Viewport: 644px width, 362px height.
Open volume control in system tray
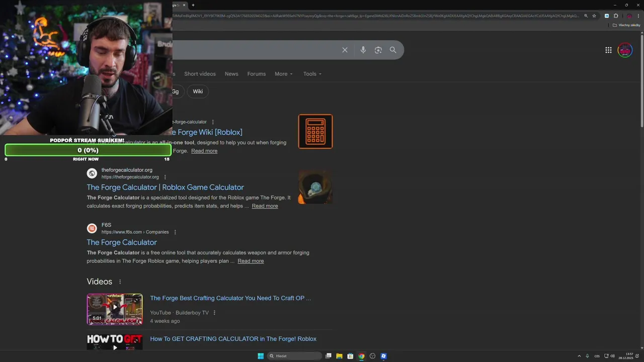point(612,356)
